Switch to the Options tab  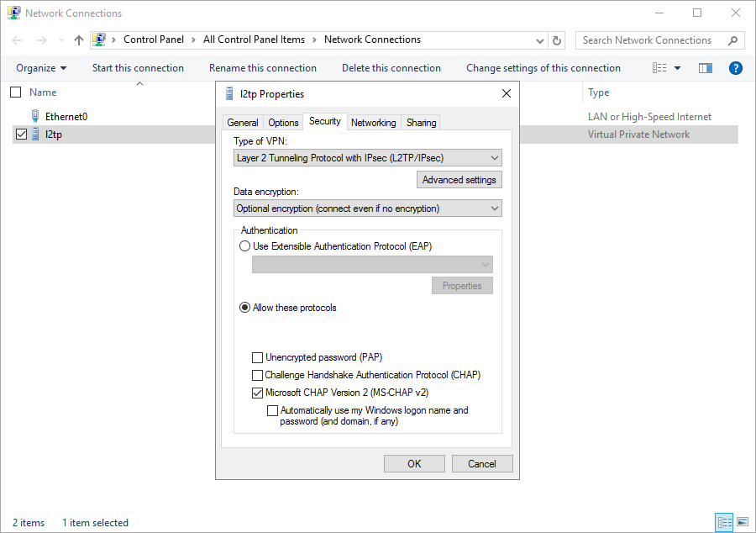283,123
